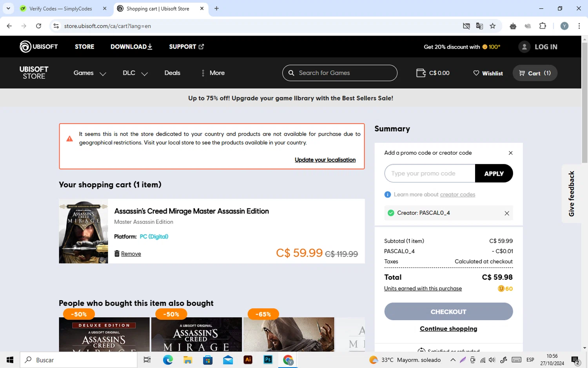Bookmark this page with star icon

tap(493, 26)
